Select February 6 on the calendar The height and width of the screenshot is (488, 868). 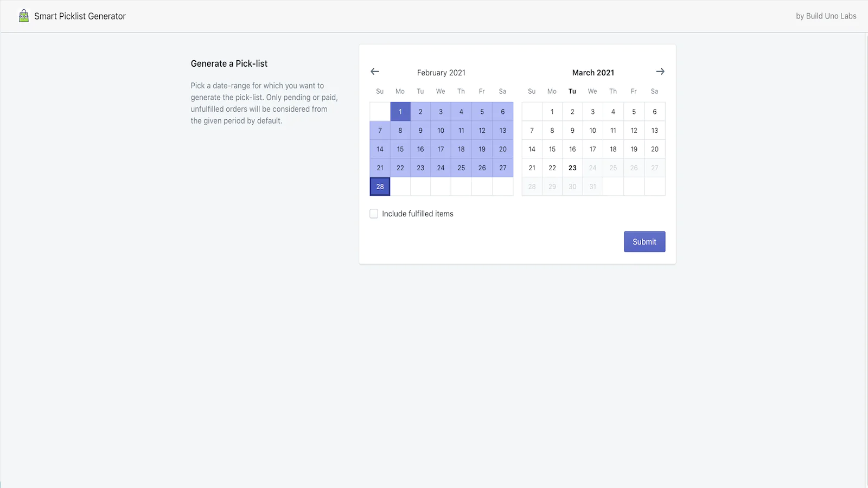[x=502, y=111]
